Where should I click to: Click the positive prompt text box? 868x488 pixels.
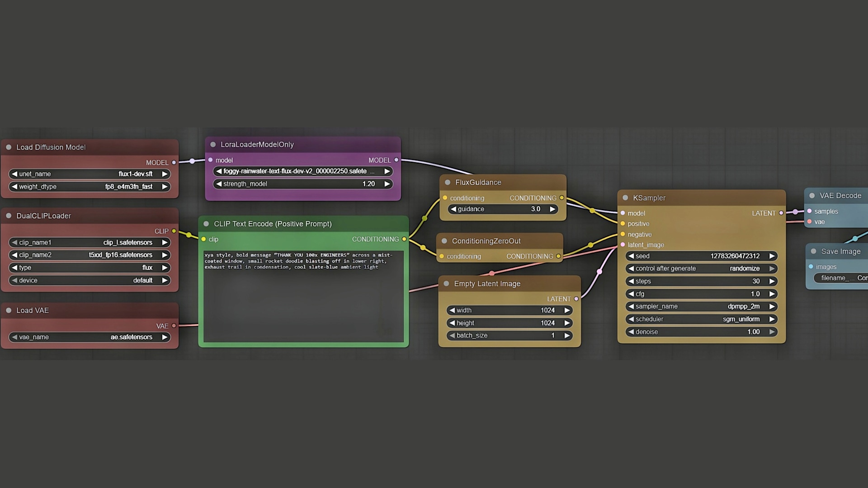[303, 296]
